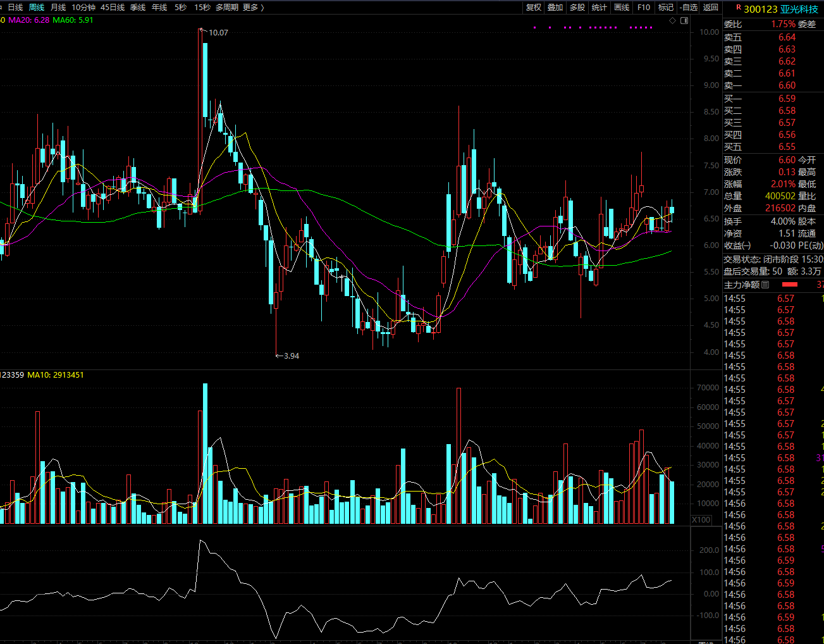Click the tallest red volume bar
The width and height of the screenshot is (824, 644).
tap(458, 455)
